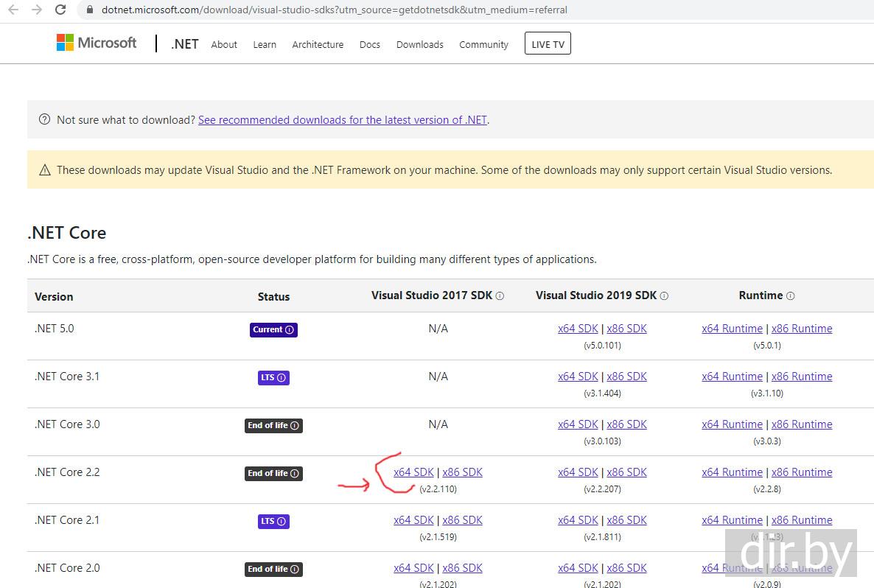Download .NET 5.0 x64 SDK for VS 2019

[x=578, y=329]
